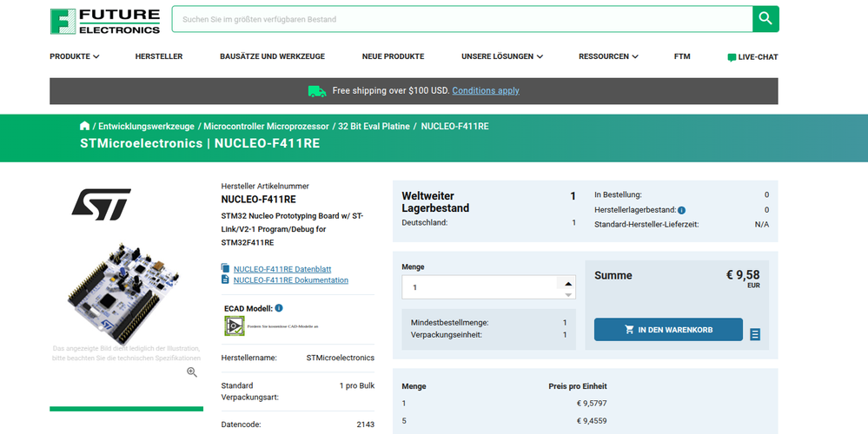Click the list icon beside Warenkorb button
The height and width of the screenshot is (434, 868).
[x=755, y=334]
